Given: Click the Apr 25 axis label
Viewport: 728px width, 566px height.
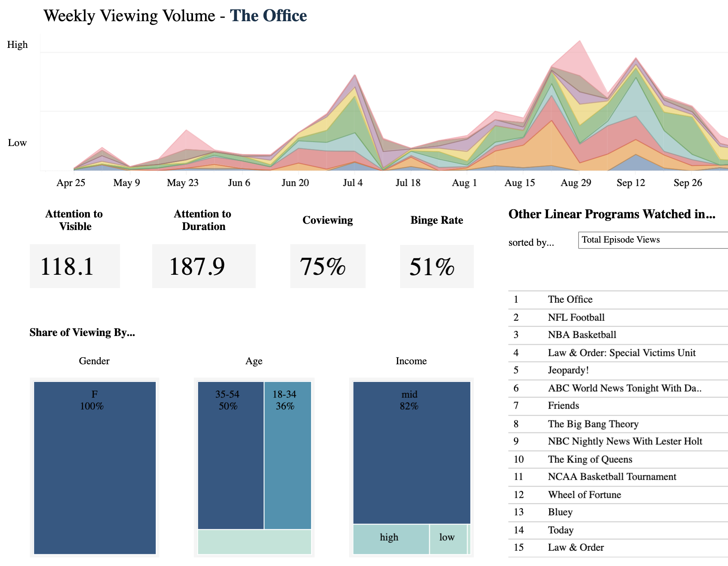Looking at the screenshot, I should click(71, 183).
